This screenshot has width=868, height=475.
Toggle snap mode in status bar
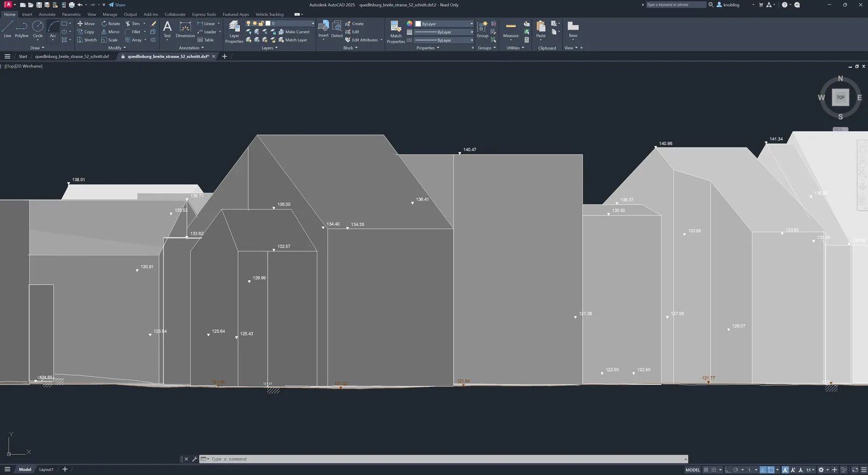[714, 470]
